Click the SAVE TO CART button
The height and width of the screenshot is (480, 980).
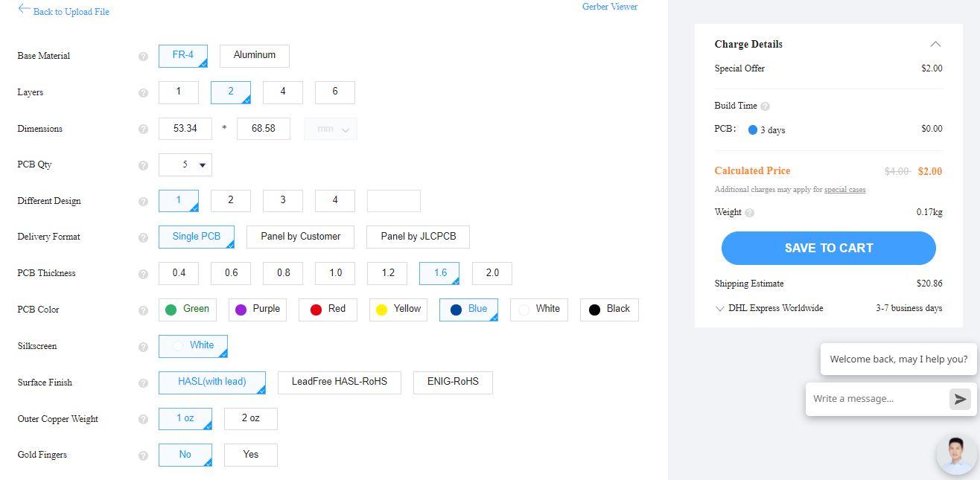(x=828, y=248)
